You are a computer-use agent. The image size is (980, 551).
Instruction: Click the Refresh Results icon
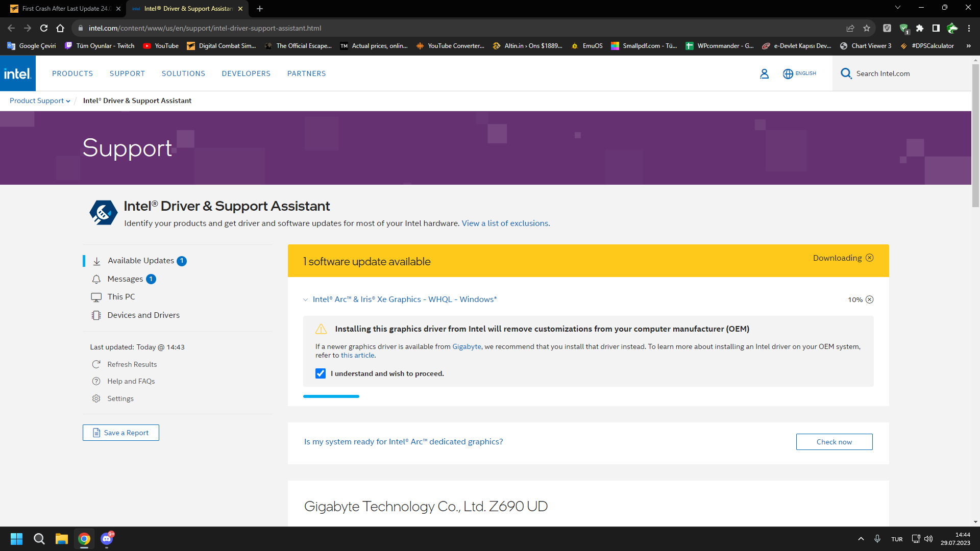96,364
